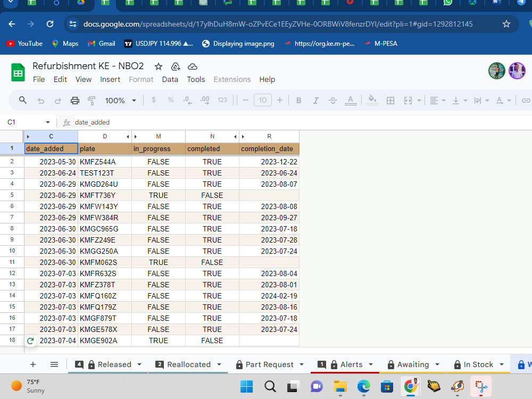Open Microsoft Edge from taskbar
This screenshot has width=532, height=399.
pyautogui.click(x=364, y=386)
